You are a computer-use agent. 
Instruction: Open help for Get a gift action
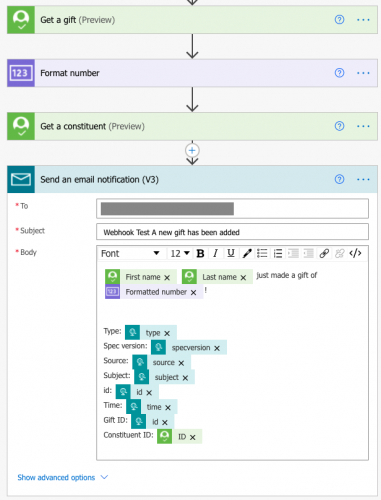(x=339, y=20)
